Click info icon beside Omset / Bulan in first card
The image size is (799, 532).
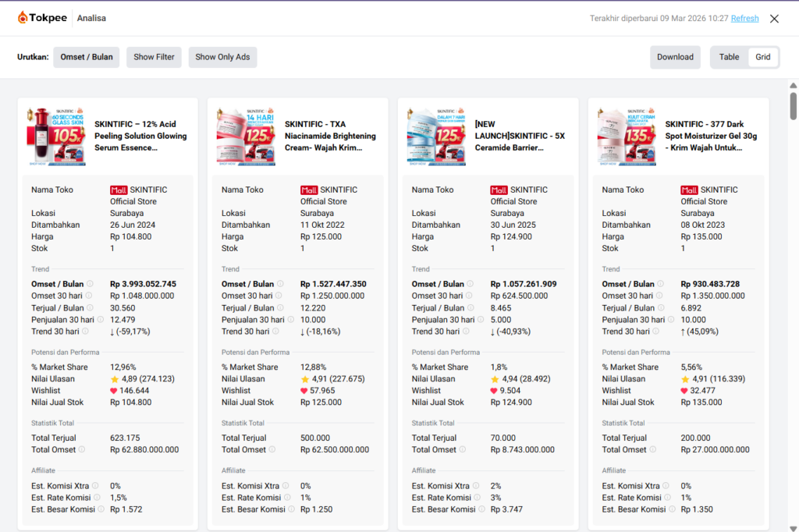click(90, 284)
